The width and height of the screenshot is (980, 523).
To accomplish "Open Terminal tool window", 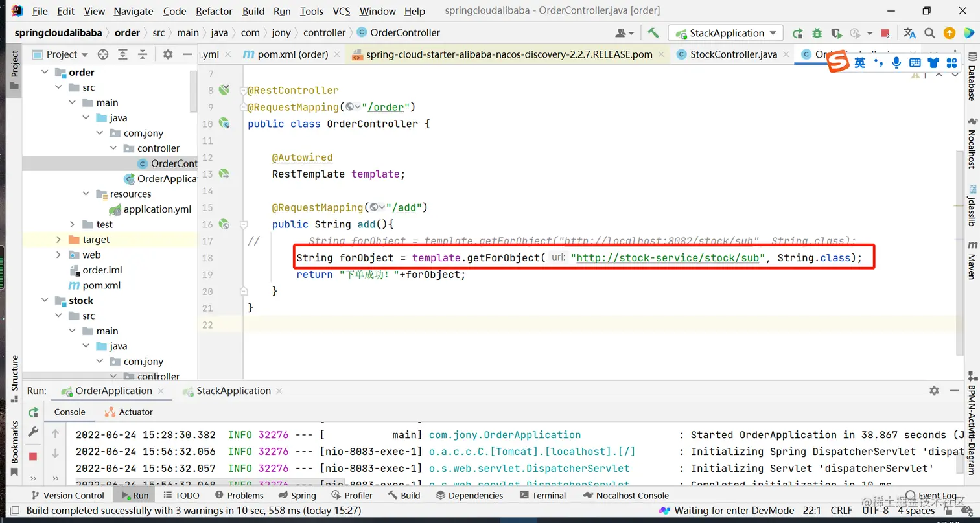I will pos(542,495).
